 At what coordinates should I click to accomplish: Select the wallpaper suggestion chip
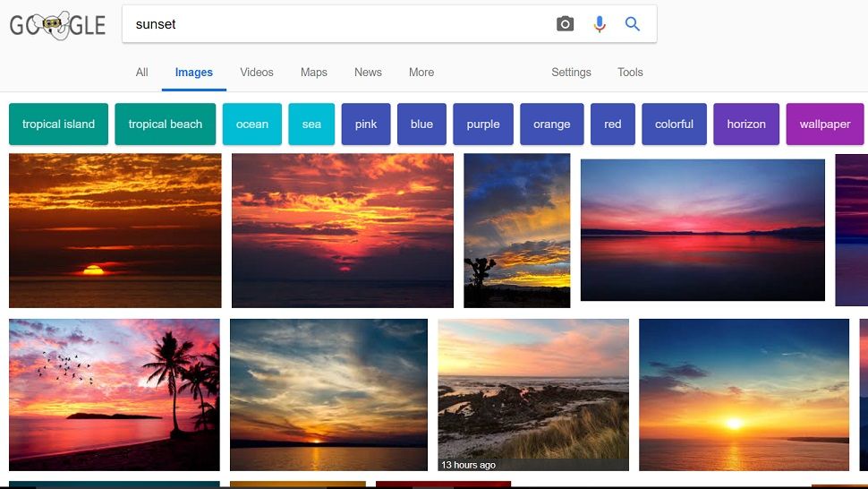[x=824, y=124]
